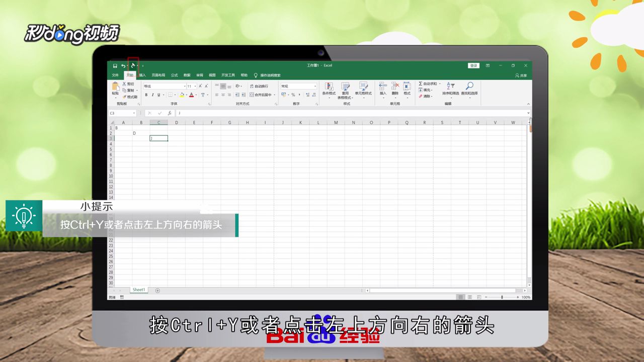Open the number format dropdown (常规)
The width and height of the screenshot is (644, 362).
pyautogui.click(x=315, y=86)
